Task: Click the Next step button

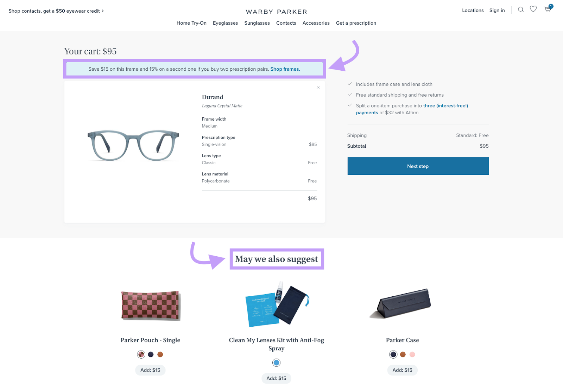Action: pos(418,166)
